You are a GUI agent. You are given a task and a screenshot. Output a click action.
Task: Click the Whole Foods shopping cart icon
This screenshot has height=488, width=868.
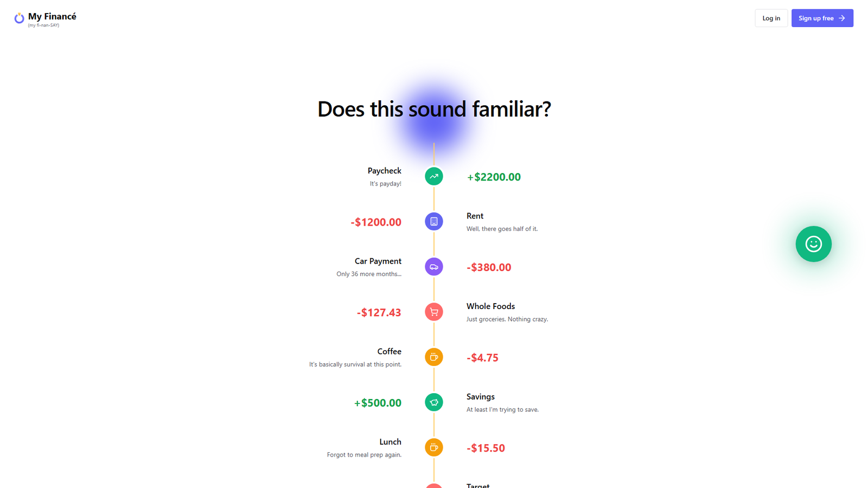tap(434, 312)
